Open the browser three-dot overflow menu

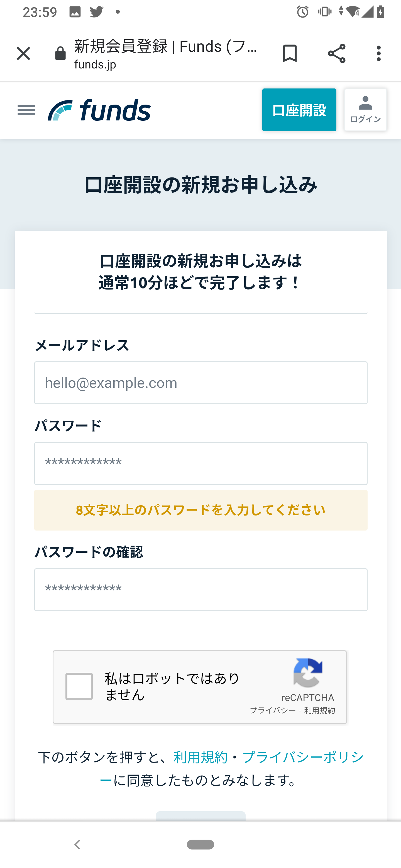click(x=379, y=54)
